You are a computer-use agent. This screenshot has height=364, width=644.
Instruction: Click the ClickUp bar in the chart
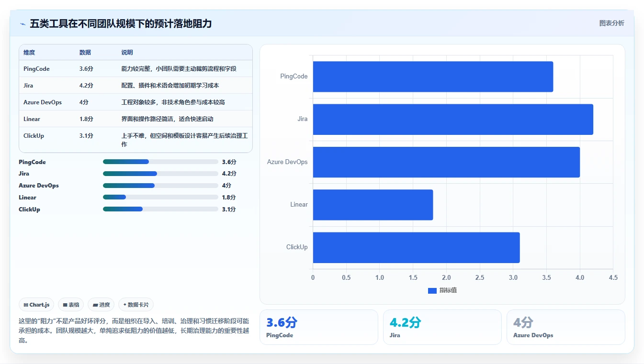(416, 247)
